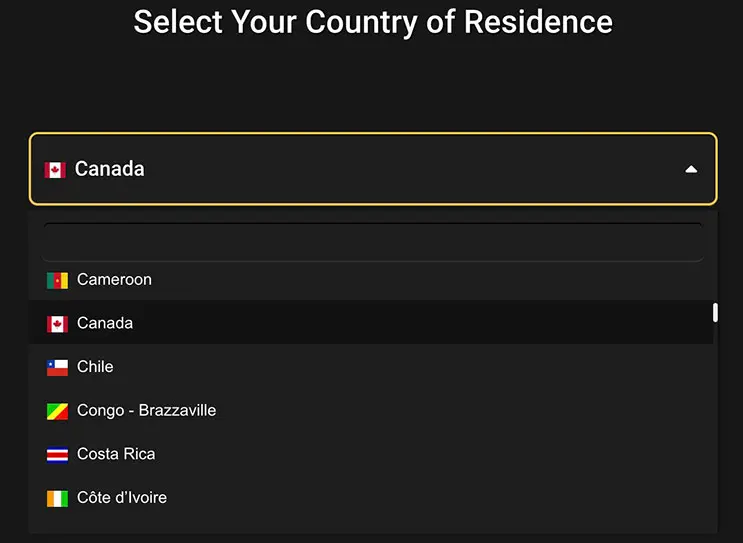
Task: Click the Select Your Country of Residence heading
Action: 372,22
